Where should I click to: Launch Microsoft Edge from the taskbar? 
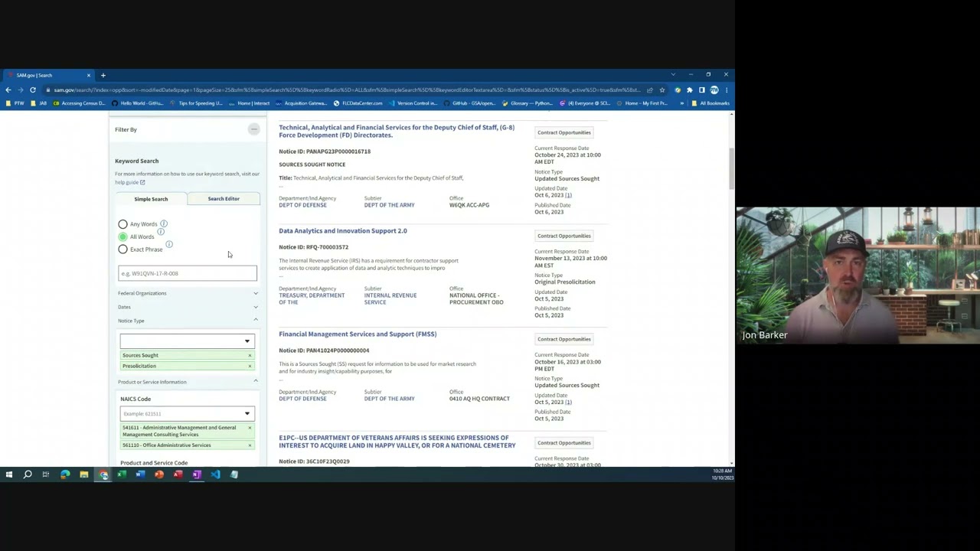(65, 474)
